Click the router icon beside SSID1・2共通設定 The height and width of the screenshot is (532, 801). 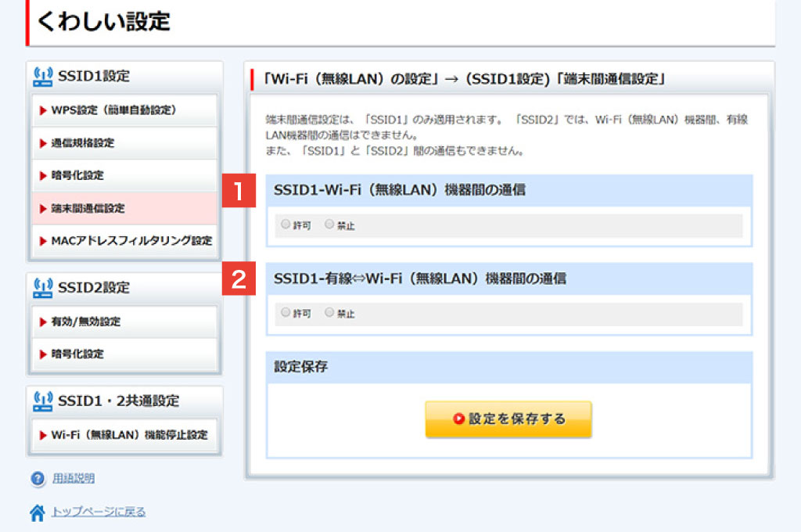(43, 401)
